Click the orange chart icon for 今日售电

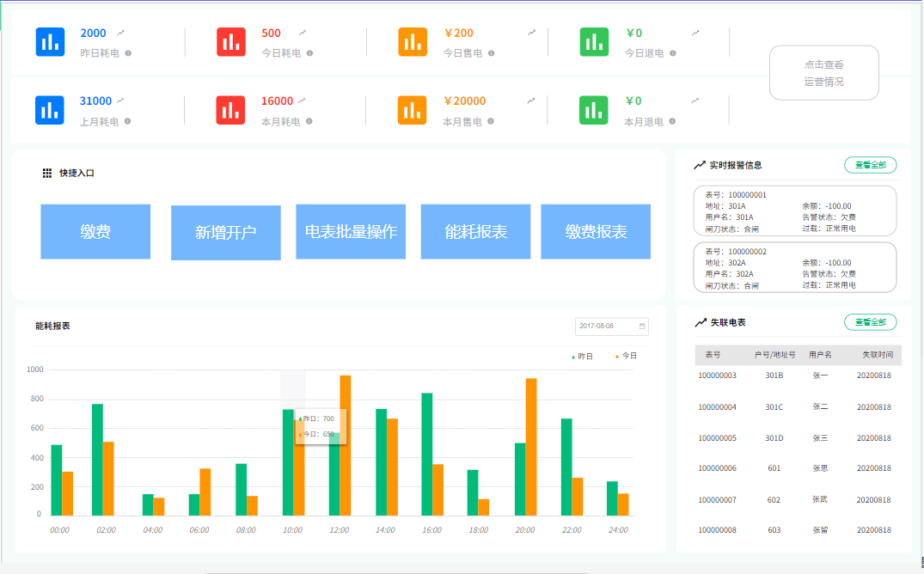[413, 42]
